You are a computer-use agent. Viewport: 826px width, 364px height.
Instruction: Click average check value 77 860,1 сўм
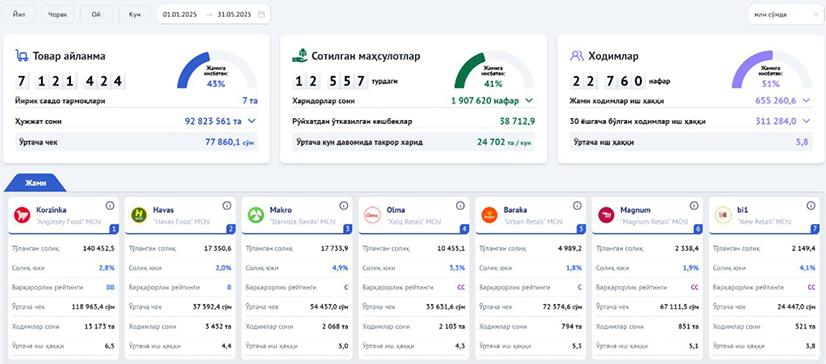[x=230, y=142]
